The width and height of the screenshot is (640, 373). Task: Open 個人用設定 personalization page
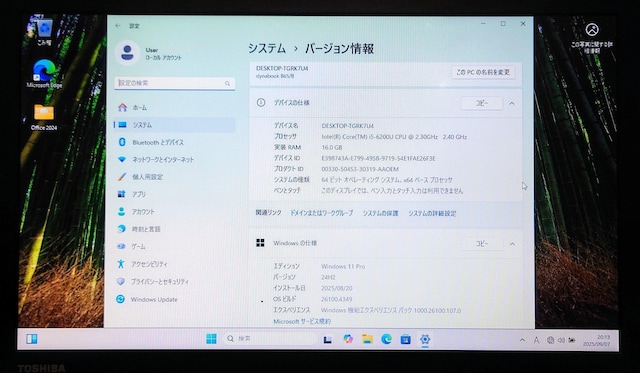coord(174,177)
